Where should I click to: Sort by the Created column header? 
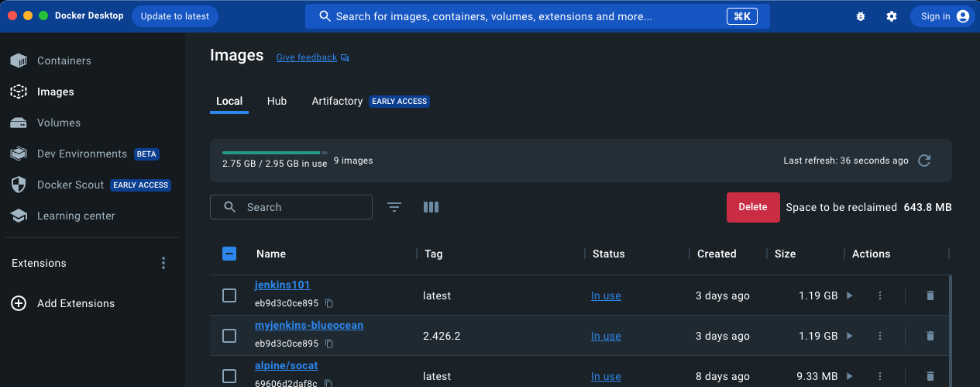(x=717, y=254)
